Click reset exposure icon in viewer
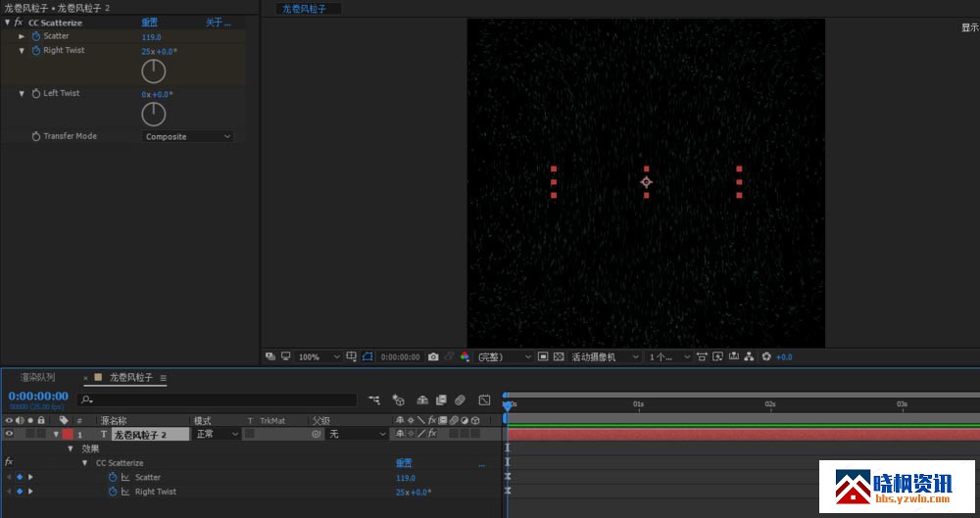The width and height of the screenshot is (980, 518). click(766, 356)
